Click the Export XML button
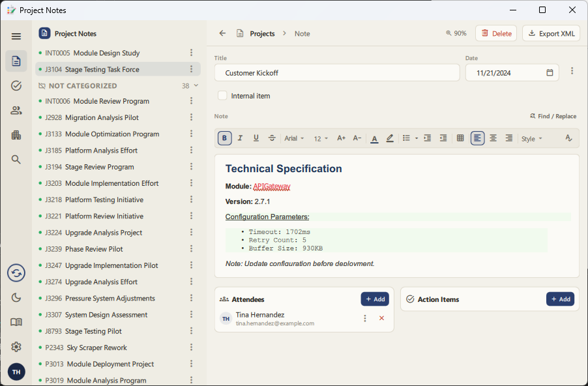 (551, 33)
